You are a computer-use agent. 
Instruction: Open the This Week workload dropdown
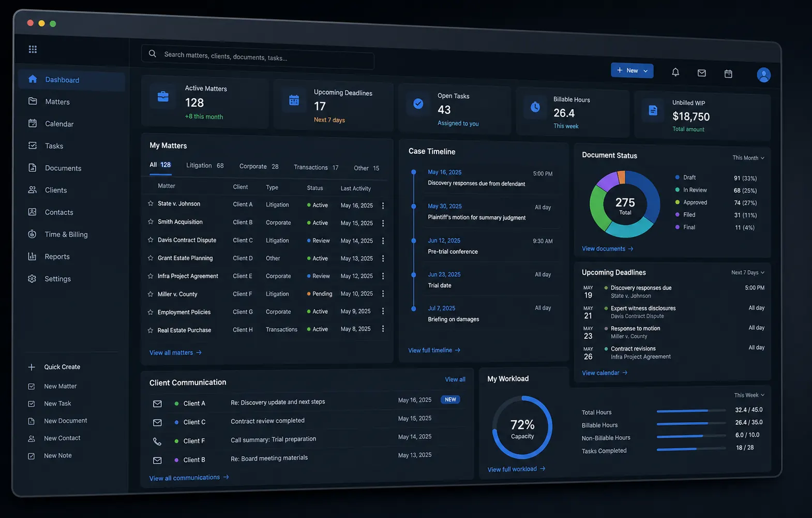tap(749, 395)
